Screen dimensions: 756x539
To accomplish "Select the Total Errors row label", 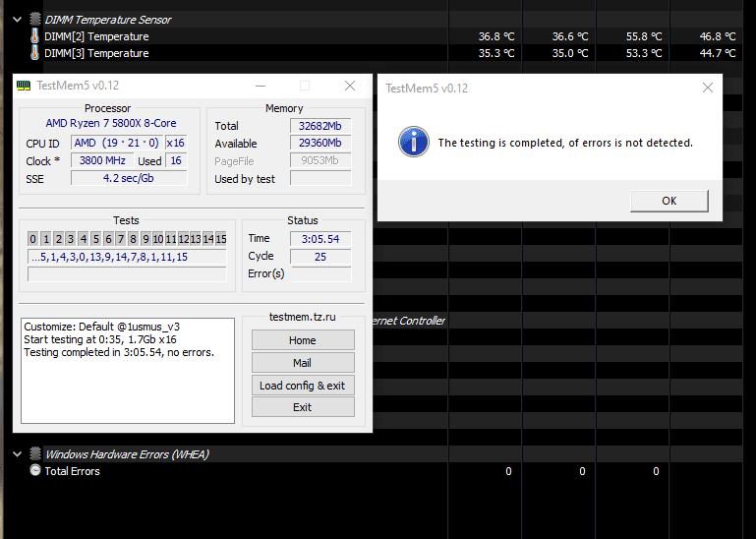I will [73, 471].
